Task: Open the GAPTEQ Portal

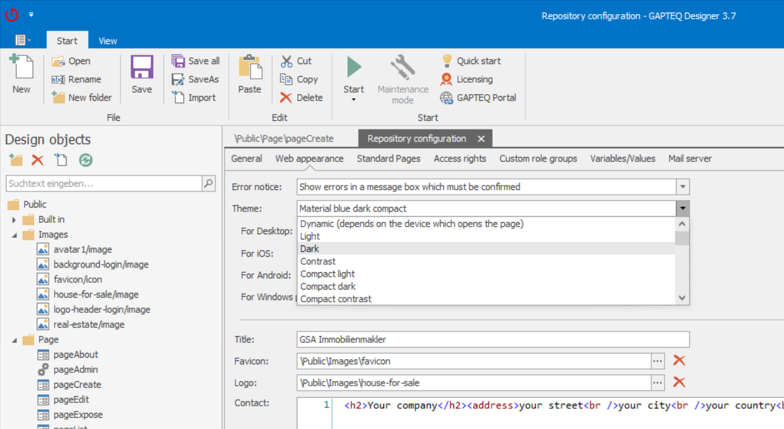Action: 478,98
